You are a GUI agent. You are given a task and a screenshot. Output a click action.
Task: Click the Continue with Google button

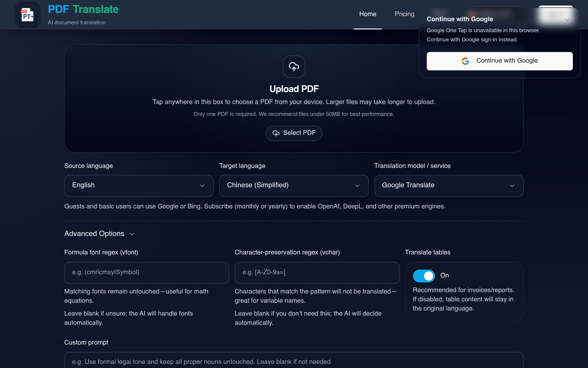coord(500,61)
